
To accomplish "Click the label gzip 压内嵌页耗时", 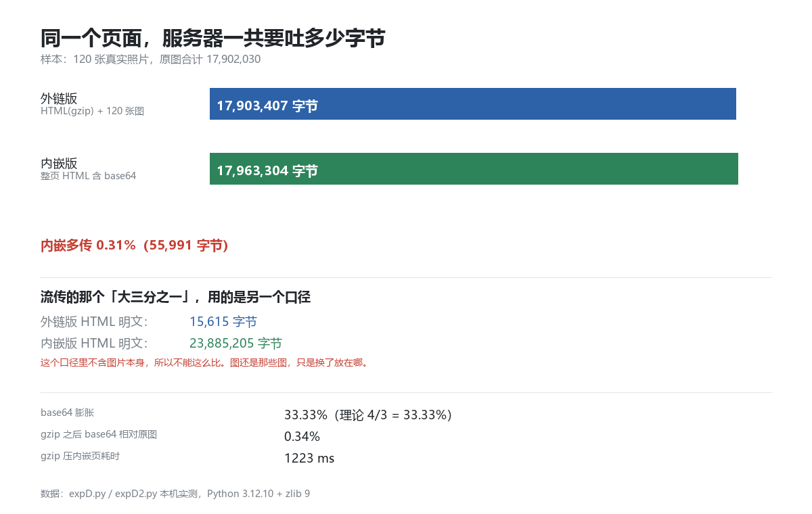I will (80, 456).
